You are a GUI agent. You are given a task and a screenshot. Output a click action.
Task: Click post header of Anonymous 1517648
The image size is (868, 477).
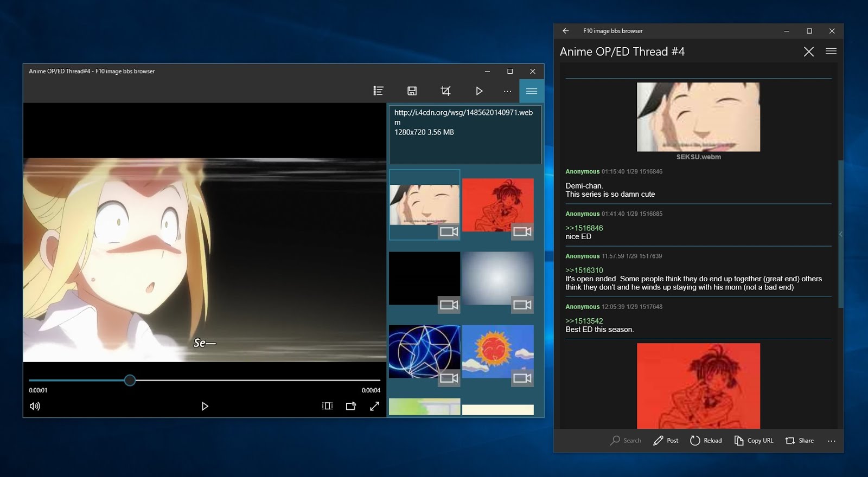click(614, 307)
